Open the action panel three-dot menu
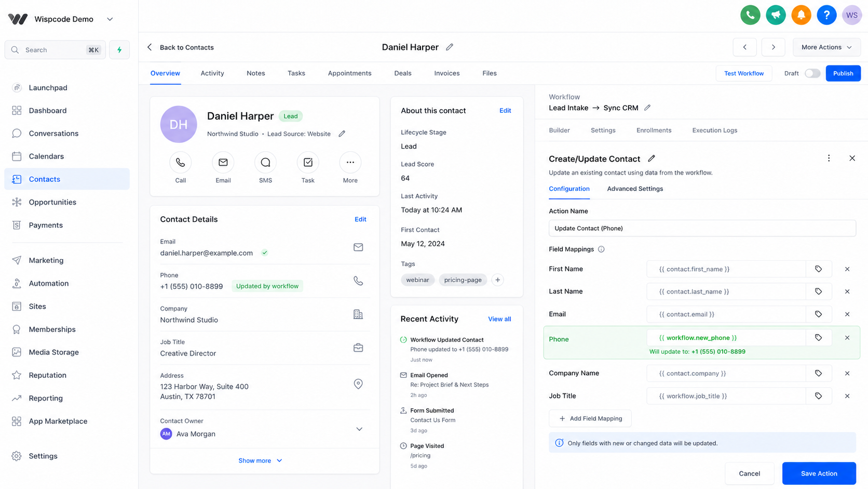The height and width of the screenshot is (489, 868). click(829, 158)
